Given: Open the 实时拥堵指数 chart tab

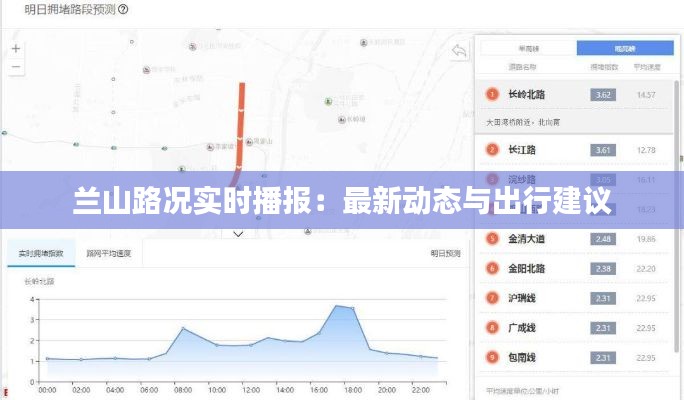Looking at the screenshot, I should pos(41,253).
